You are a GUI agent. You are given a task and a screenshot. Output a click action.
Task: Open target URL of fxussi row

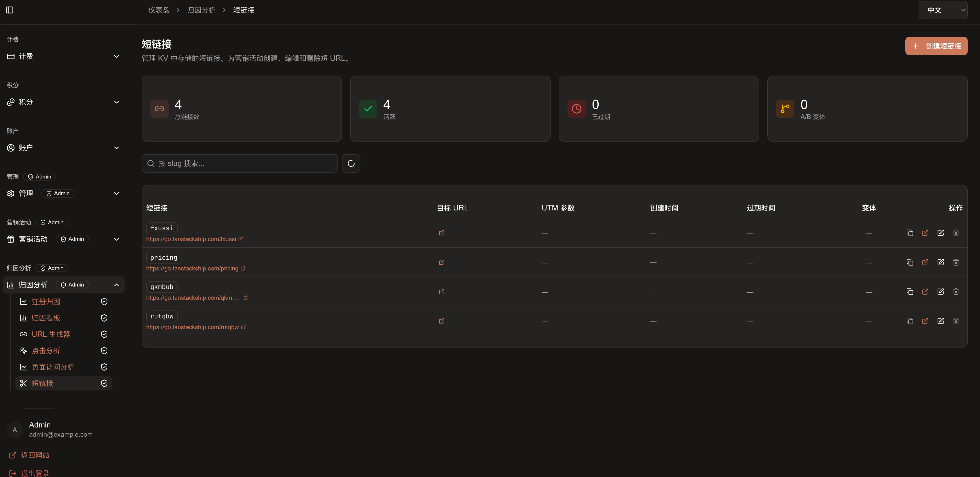coord(441,233)
